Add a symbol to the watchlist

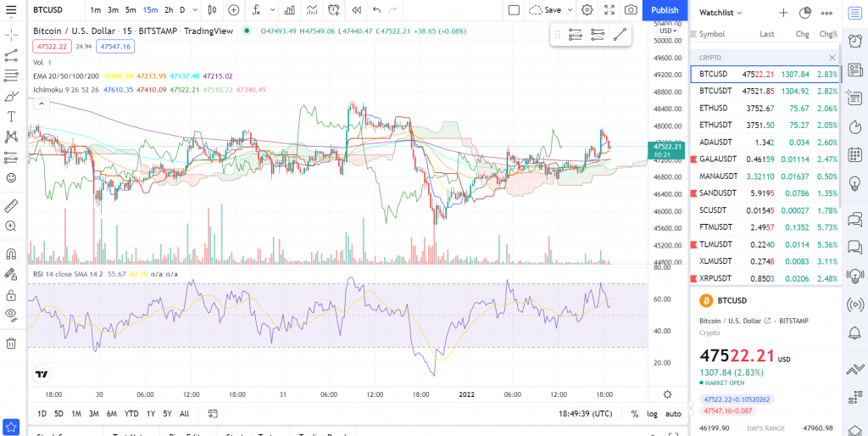pyautogui.click(x=783, y=12)
